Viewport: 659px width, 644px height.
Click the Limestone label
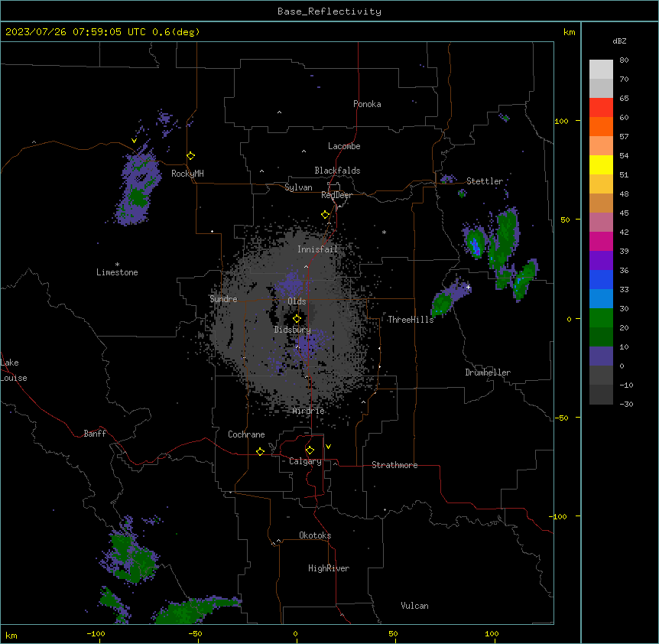coord(117,272)
